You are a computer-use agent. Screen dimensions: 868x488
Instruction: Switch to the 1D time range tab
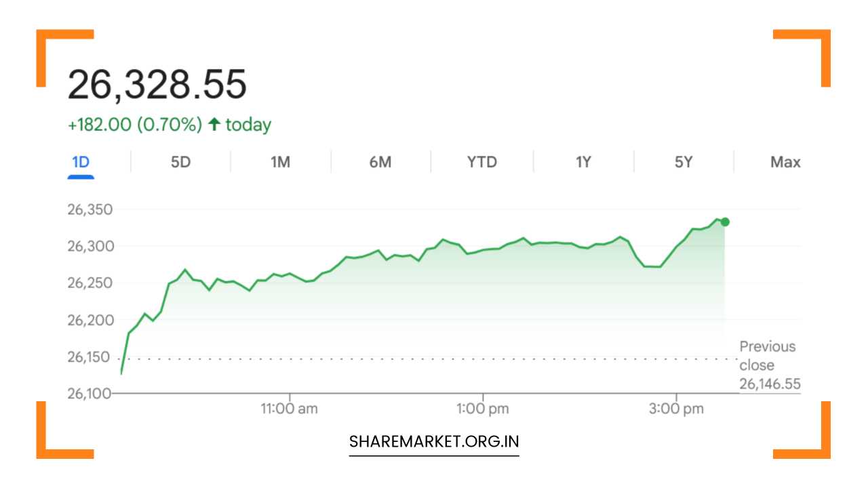click(81, 162)
